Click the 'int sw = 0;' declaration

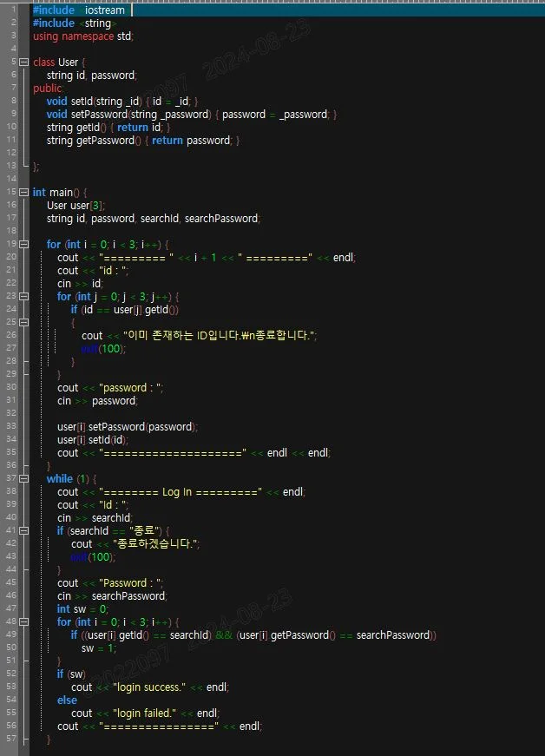[x=83, y=609]
